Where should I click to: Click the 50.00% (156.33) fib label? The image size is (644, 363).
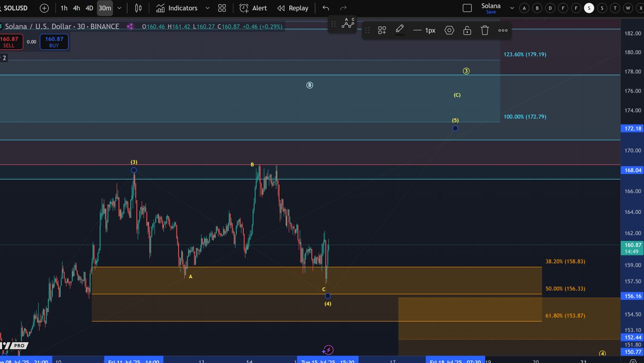(x=565, y=288)
